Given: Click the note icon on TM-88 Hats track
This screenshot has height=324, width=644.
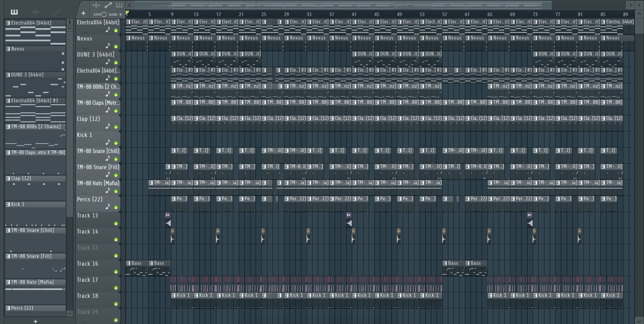Looking at the screenshot, I should 108,190.
